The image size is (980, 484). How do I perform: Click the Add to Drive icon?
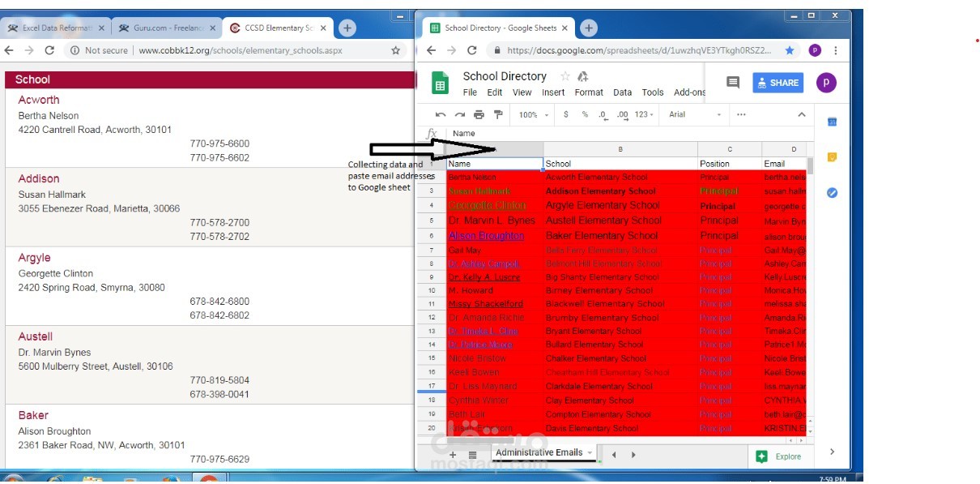[582, 76]
